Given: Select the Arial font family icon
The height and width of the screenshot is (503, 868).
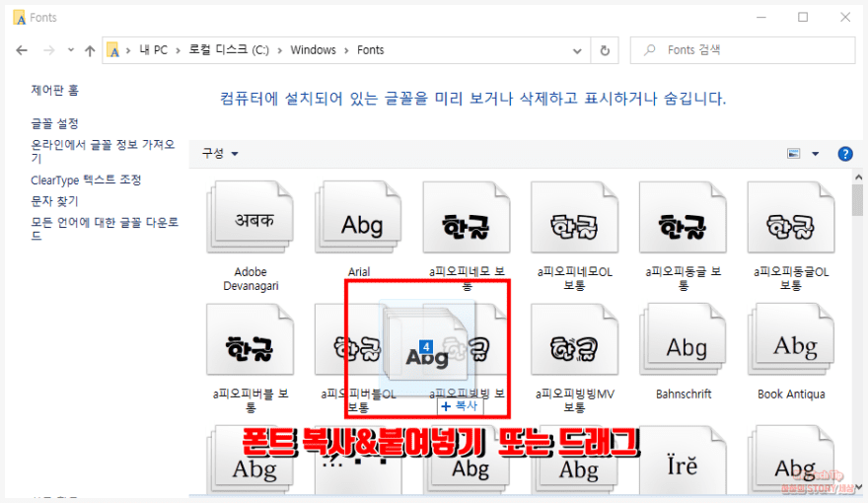Looking at the screenshot, I should pyautogui.click(x=358, y=217).
